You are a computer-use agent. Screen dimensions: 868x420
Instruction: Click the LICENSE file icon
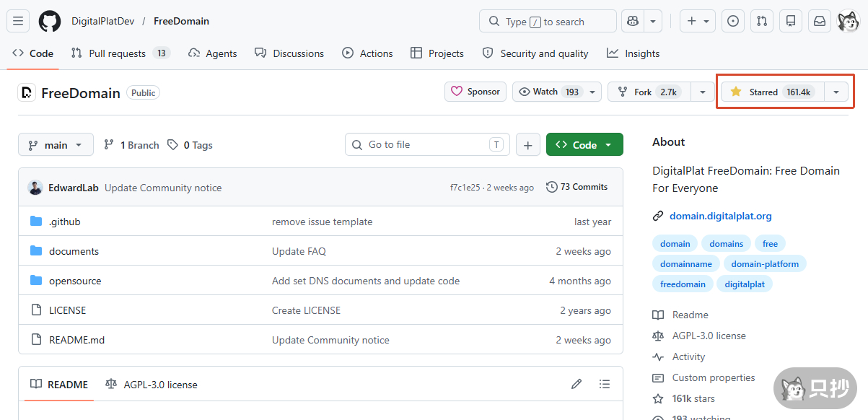36,310
